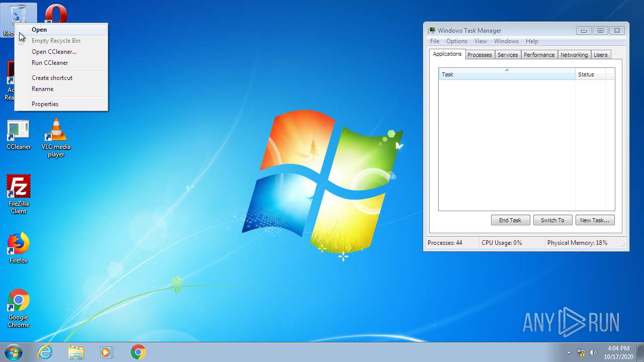This screenshot has height=362, width=644.
Task: Launch Internet Explorer from the taskbar
Action: coord(45,352)
